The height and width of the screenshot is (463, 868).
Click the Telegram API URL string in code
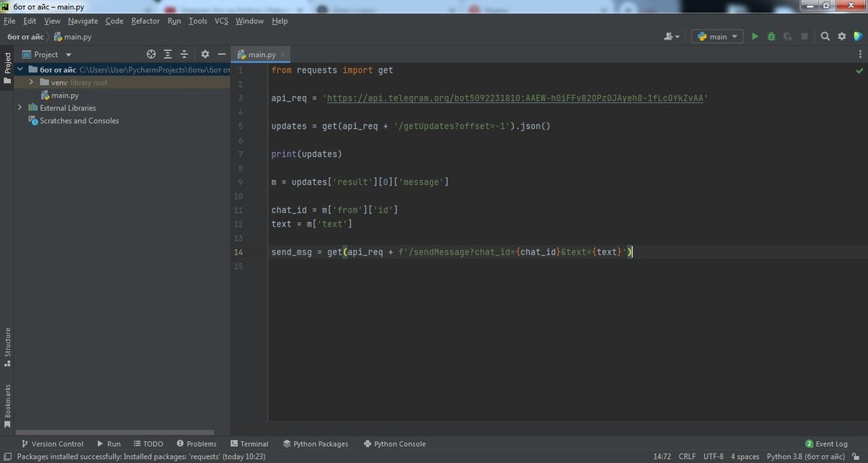515,98
